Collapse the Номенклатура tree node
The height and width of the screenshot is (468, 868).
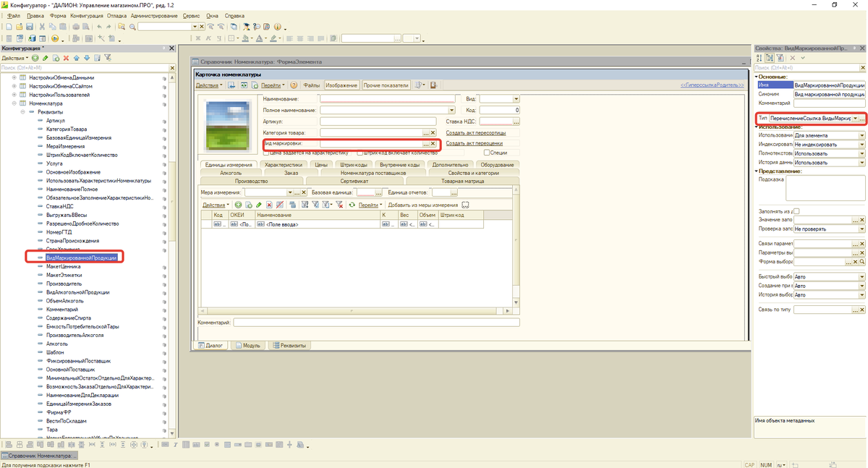click(x=14, y=103)
